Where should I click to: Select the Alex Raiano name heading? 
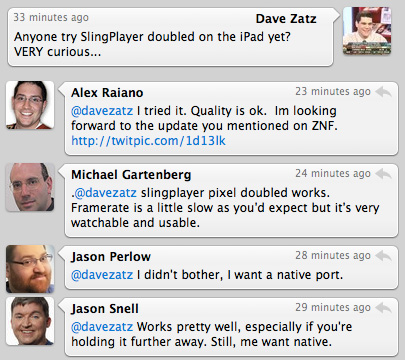[107, 93]
